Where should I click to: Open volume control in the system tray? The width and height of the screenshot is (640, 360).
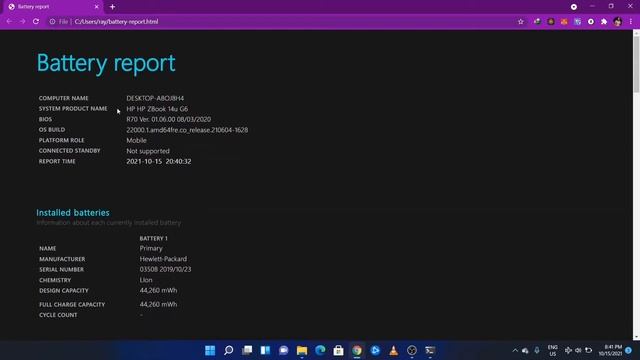[x=578, y=350]
